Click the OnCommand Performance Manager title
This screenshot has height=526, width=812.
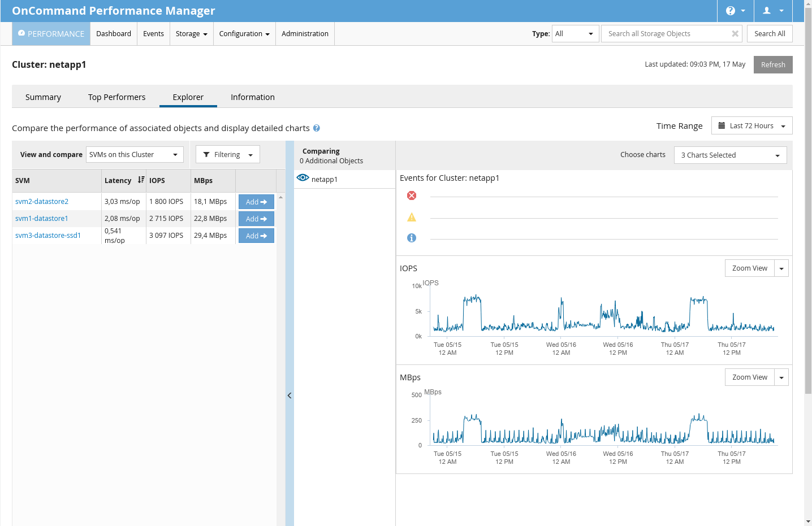pyautogui.click(x=114, y=11)
